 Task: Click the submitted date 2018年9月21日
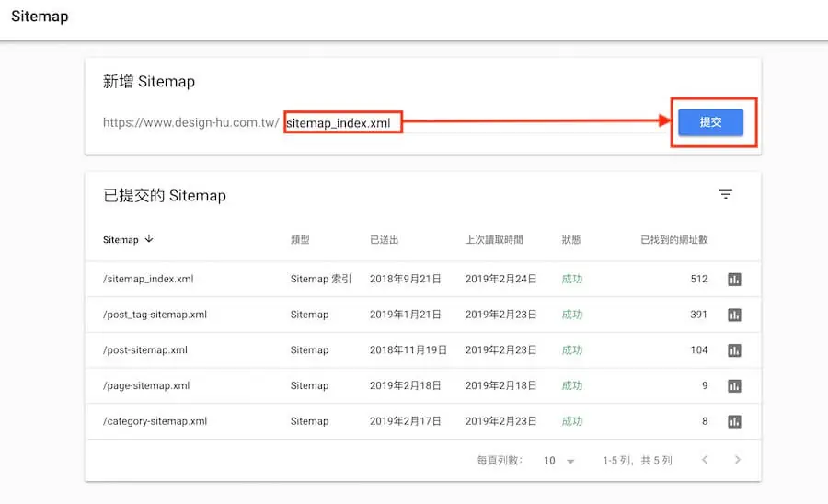[x=405, y=279]
